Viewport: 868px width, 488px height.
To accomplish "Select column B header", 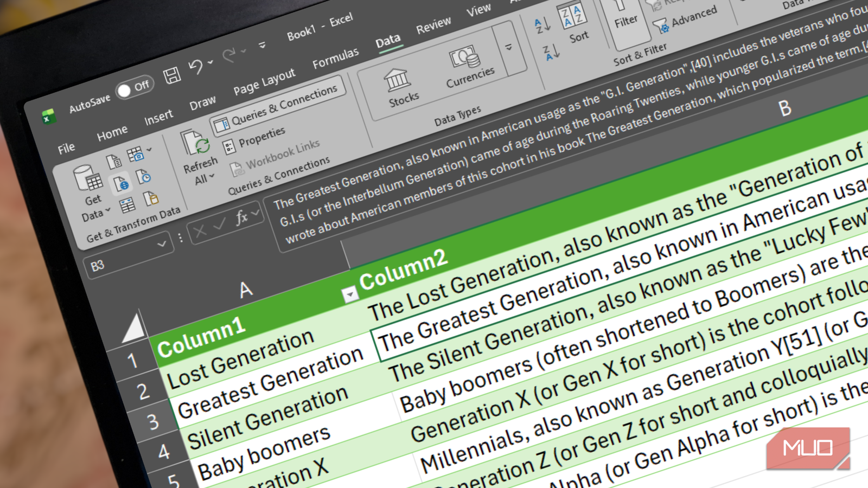I will click(784, 108).
